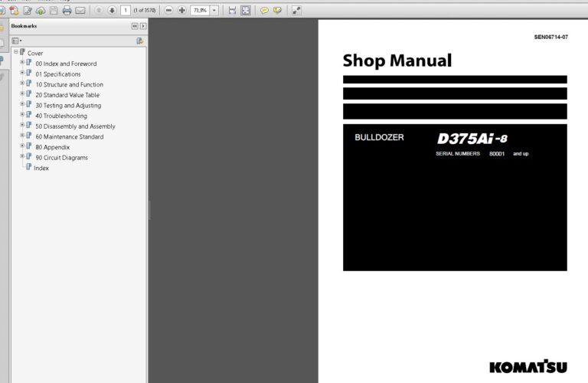
Task: Toggle the Fit One Full Page icon
Action: pos(246,11)
